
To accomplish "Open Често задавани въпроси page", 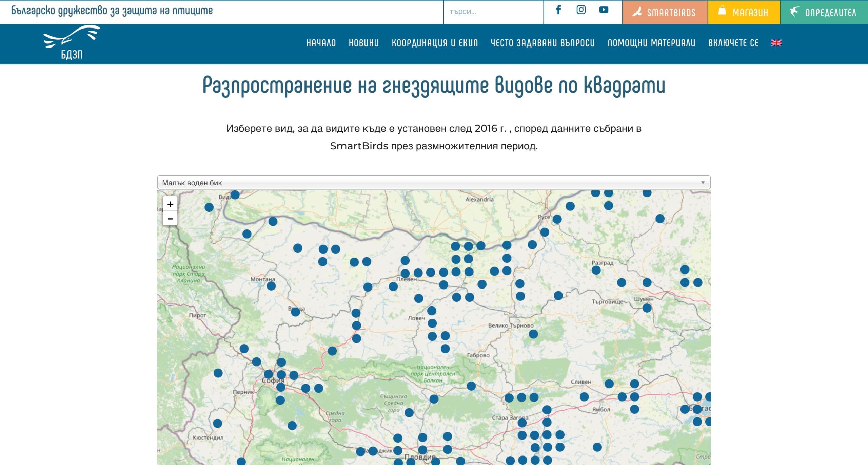I will tap(542, 43).
